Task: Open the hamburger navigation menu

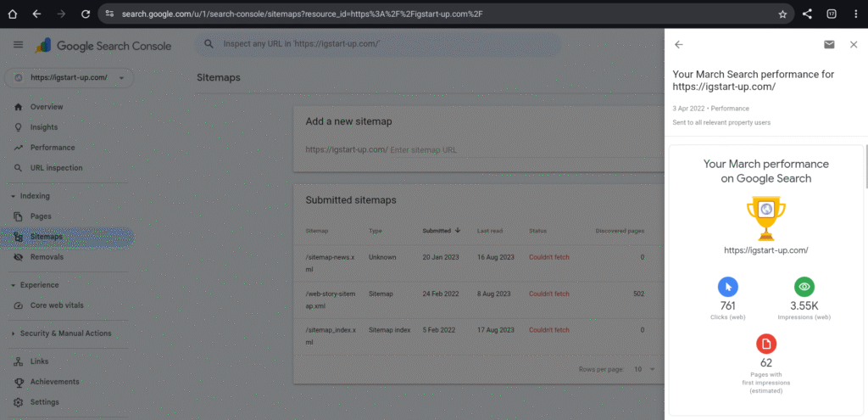Action: click(x=18, y=45)
